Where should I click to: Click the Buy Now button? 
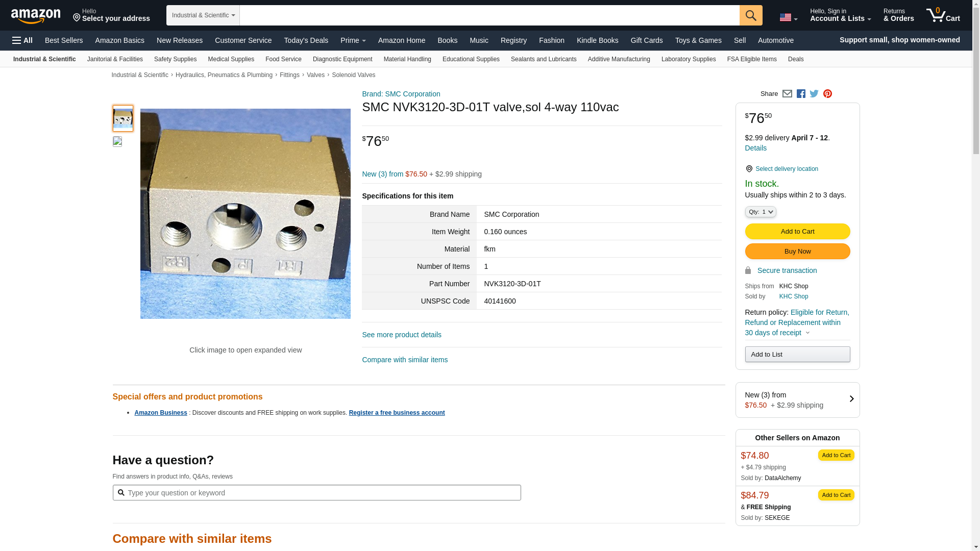click(x=797, y=252)
